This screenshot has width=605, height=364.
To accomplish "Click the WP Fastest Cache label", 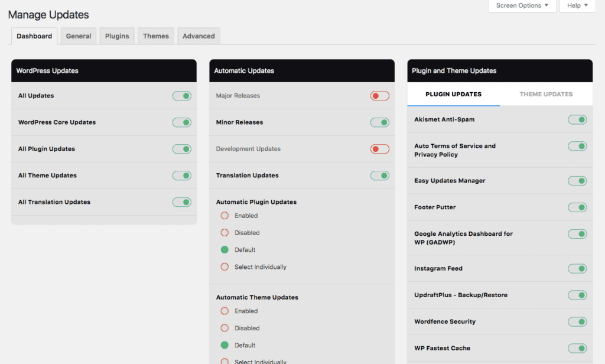I will [x=442, y=348].
